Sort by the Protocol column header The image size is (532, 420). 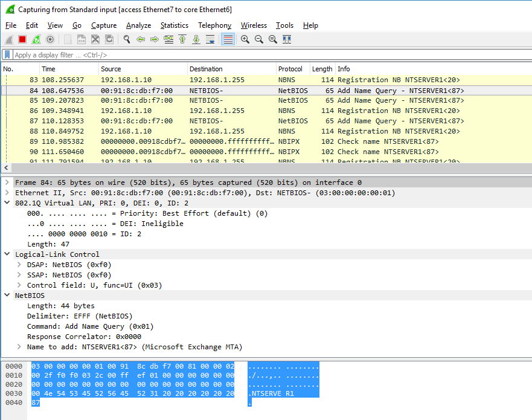293,69
